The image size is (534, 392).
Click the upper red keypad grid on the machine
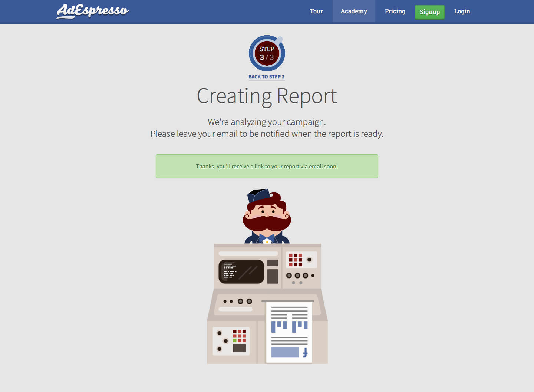295,260
